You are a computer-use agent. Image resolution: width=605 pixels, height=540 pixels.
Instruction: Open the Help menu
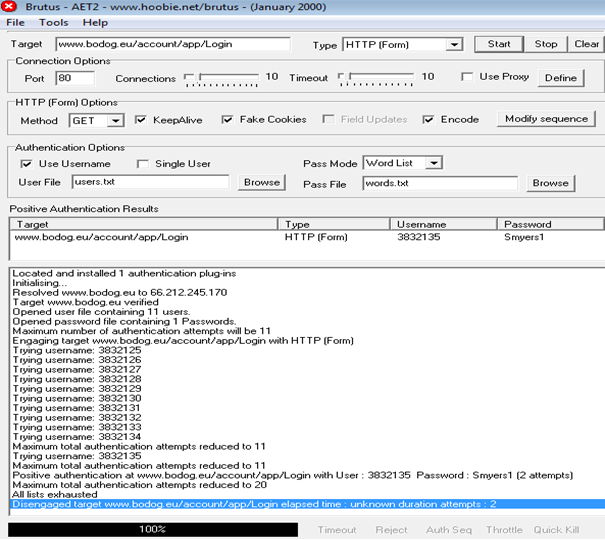point(95,23)
